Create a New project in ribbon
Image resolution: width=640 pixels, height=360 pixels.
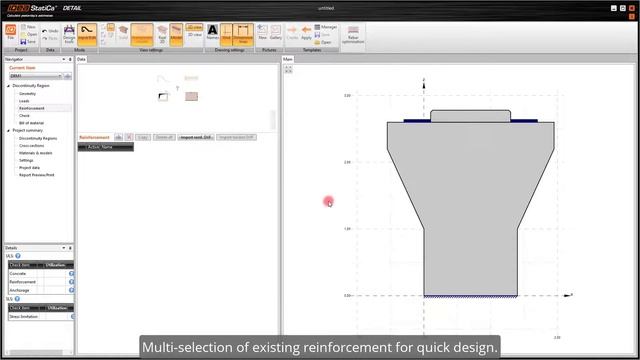coord(28,27)
